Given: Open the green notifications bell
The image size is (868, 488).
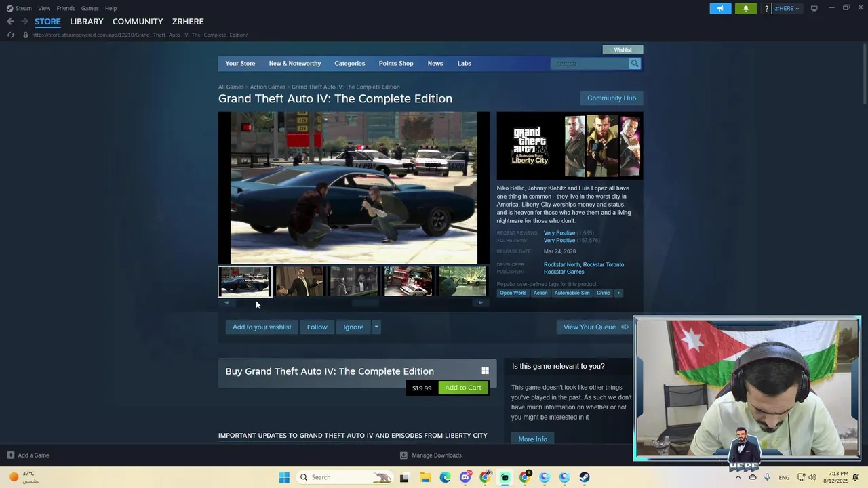Looking at the screenshot, I should click(745, 8).
